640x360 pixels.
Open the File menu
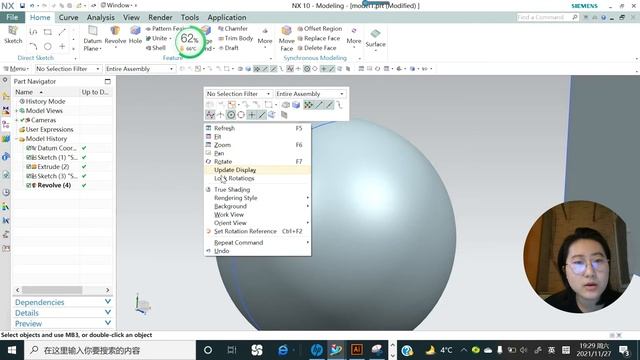(x=12, y=17)
